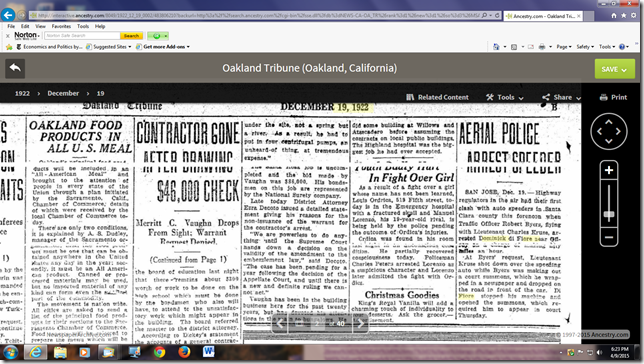Open the Safety dropdown in command bar
Image resolution: width=644 pixels, height=364 pixels.
pos(585,47)
